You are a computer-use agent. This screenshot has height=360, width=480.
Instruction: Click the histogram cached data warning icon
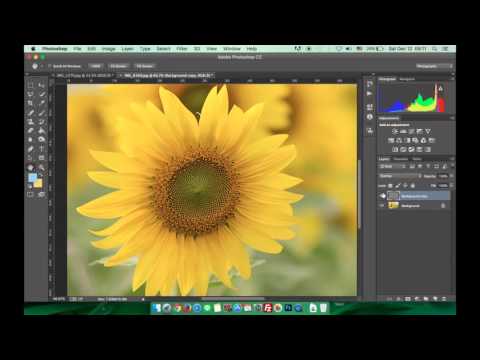point(441,89)
